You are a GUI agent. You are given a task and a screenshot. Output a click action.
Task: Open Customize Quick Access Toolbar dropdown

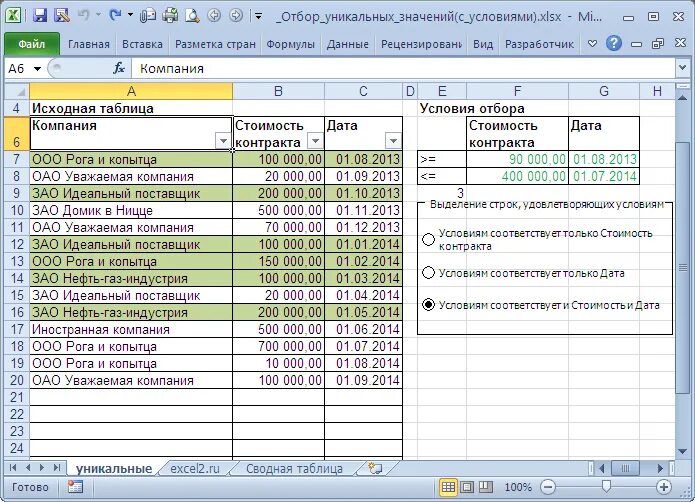[x=258, y=16]
